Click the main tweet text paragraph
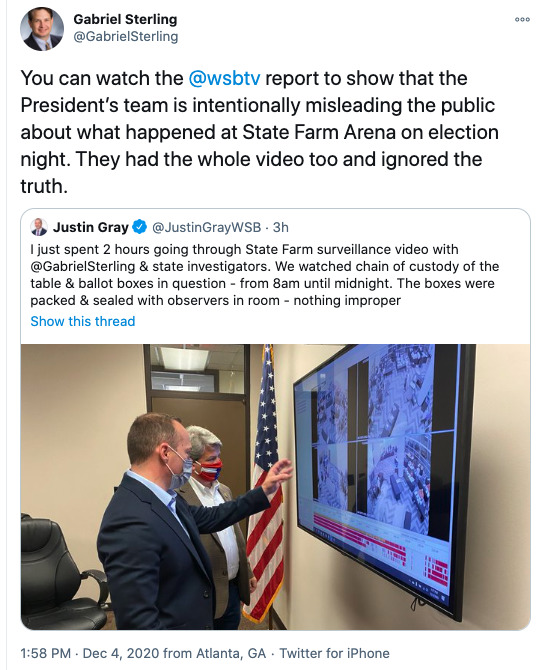The height and width of the screenshot is (670, 541). (259, 132)
